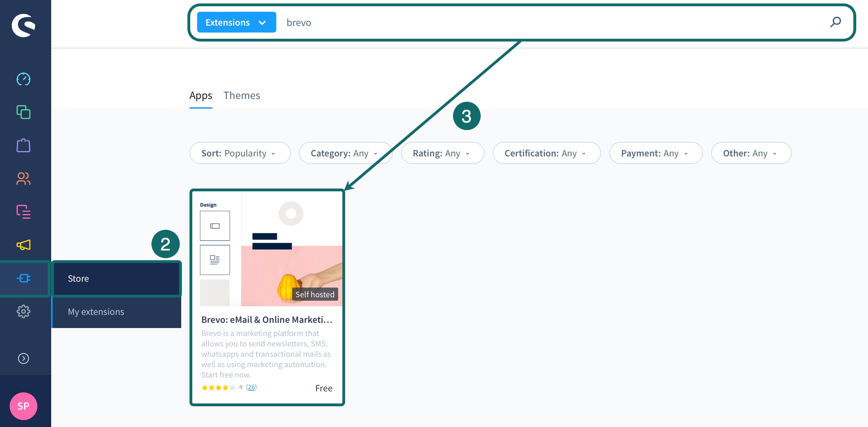The width and height of the screenshot is (868, 427).
Task: Open My extensions menu item
Action: [116, 312]
